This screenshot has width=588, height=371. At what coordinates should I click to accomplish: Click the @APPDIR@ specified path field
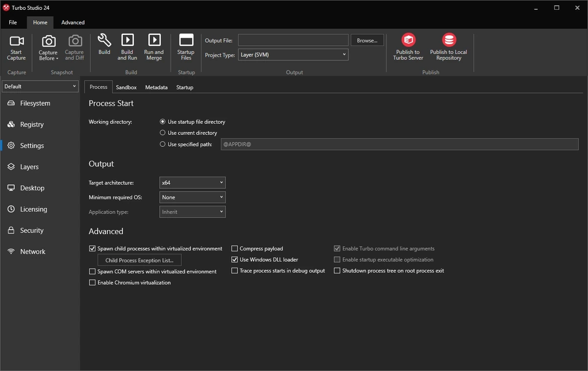coord(399,144)
